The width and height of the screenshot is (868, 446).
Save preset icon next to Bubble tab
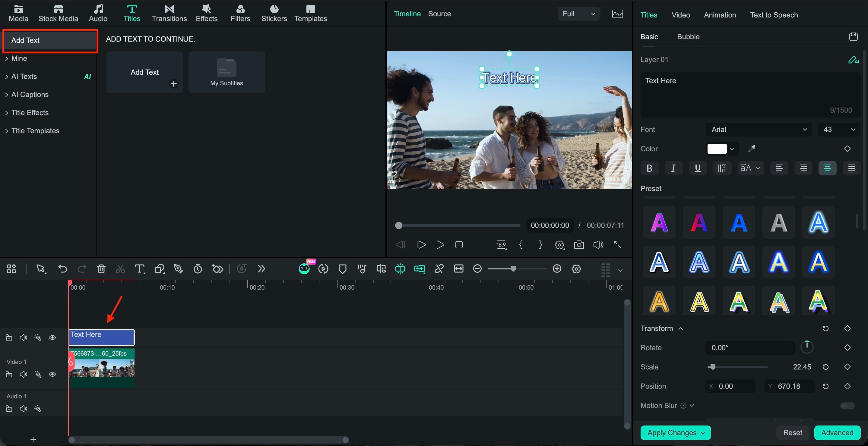coord(853,36)
